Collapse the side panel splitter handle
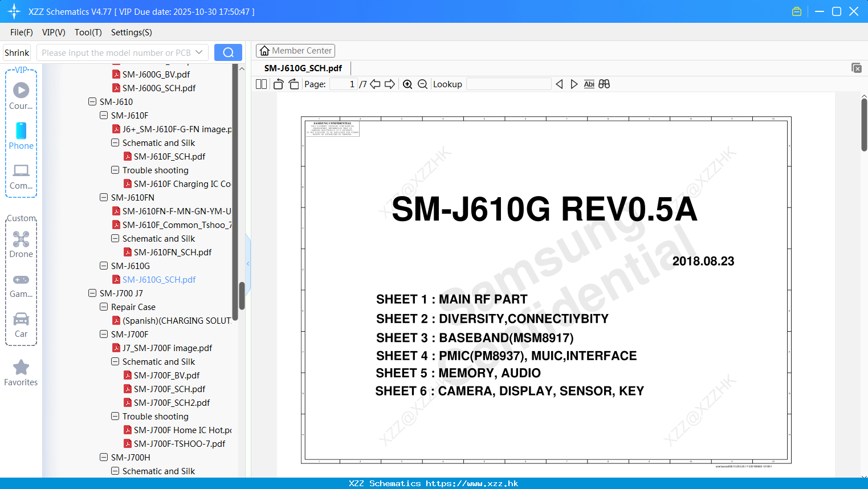 248,263
